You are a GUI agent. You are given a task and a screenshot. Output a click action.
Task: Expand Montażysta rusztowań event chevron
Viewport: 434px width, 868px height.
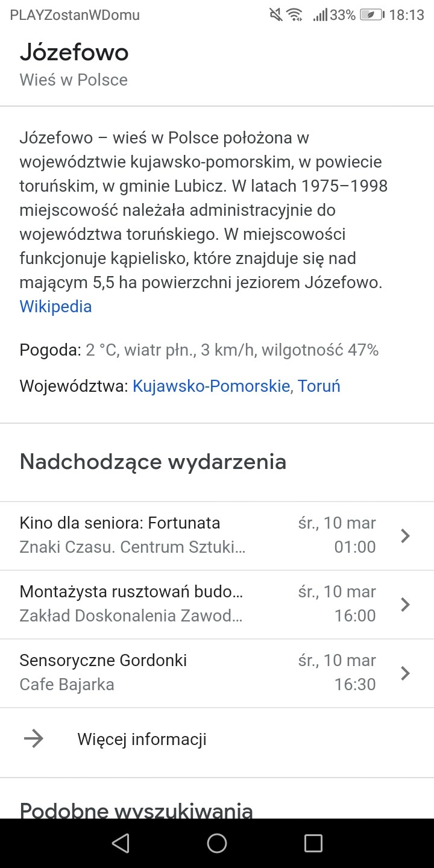click(x=406, y=604)
